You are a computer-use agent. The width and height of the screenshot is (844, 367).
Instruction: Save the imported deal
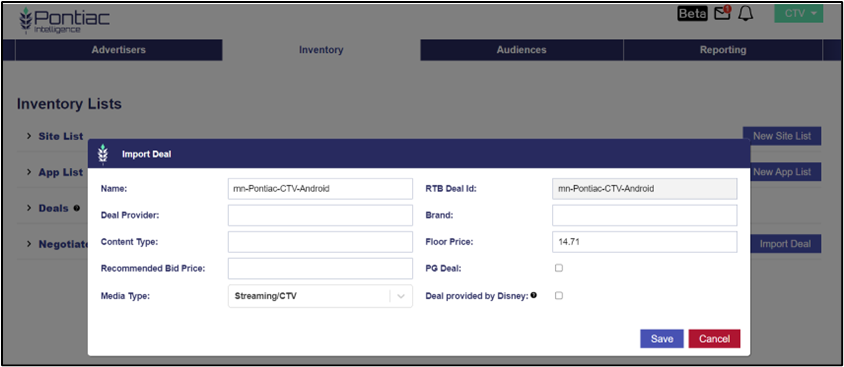click(662, 339)
